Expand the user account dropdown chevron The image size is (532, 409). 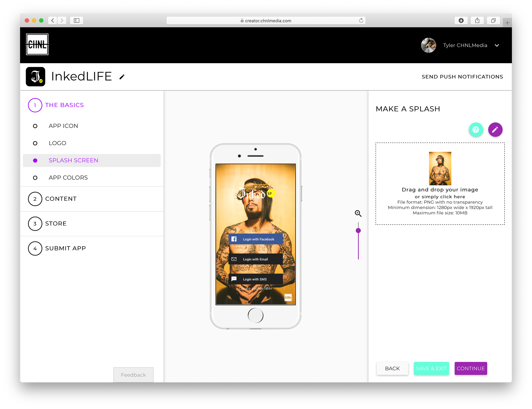tap(497, 45)
